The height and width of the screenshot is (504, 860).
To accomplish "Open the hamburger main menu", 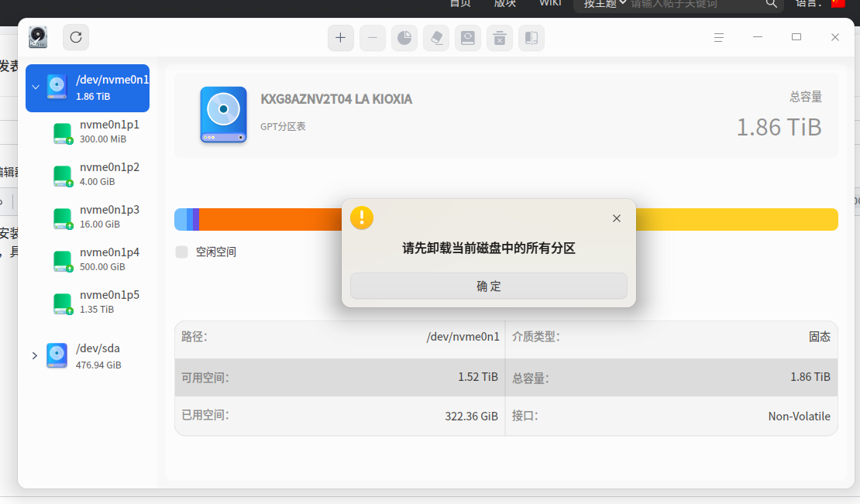I will pyautogui.click(x=719, y=37).
